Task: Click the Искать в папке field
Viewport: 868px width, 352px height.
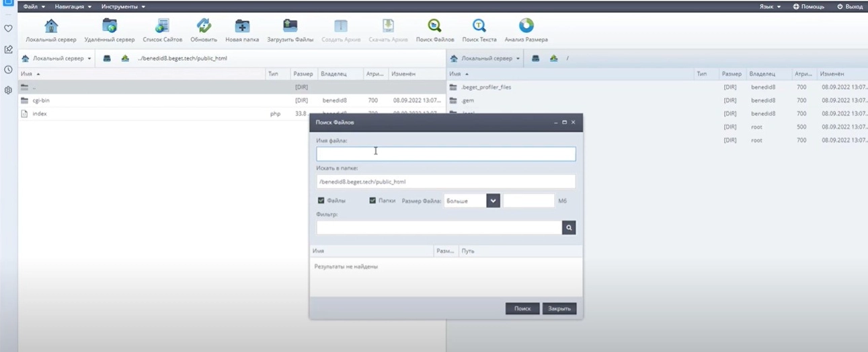Action: [x=446, y=182]
